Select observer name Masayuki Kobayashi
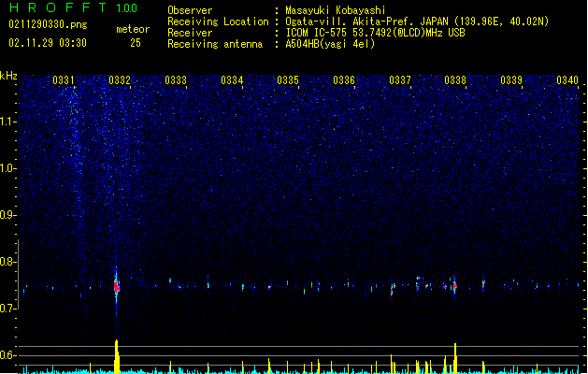 [x=336, y=10]
